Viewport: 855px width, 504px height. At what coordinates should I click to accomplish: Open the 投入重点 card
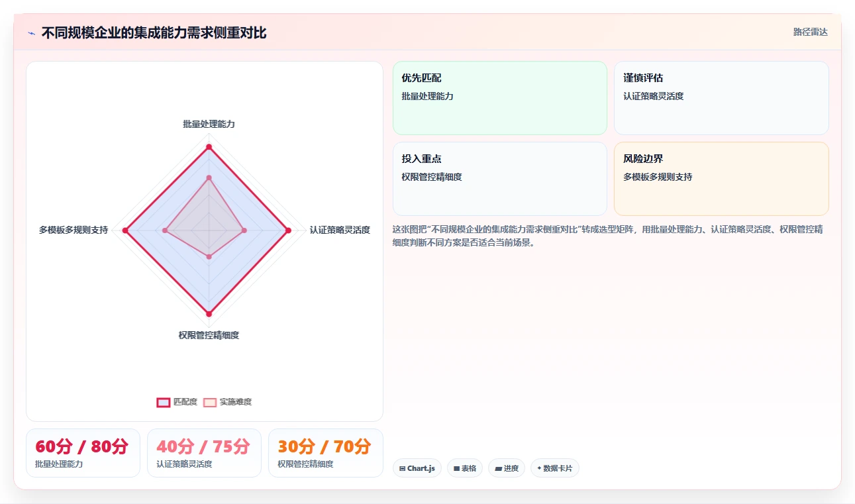point(500,179)
